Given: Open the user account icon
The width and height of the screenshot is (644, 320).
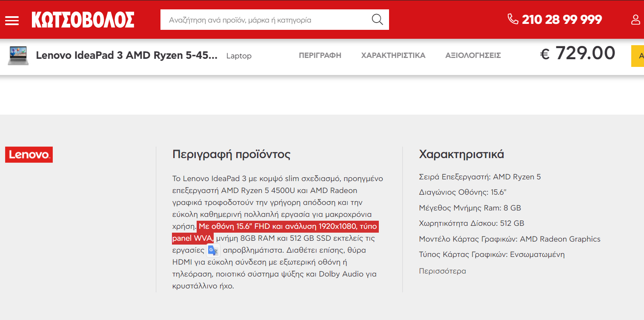Looking at the screenshot, I should pyautogui.click(x=636, y=20).
